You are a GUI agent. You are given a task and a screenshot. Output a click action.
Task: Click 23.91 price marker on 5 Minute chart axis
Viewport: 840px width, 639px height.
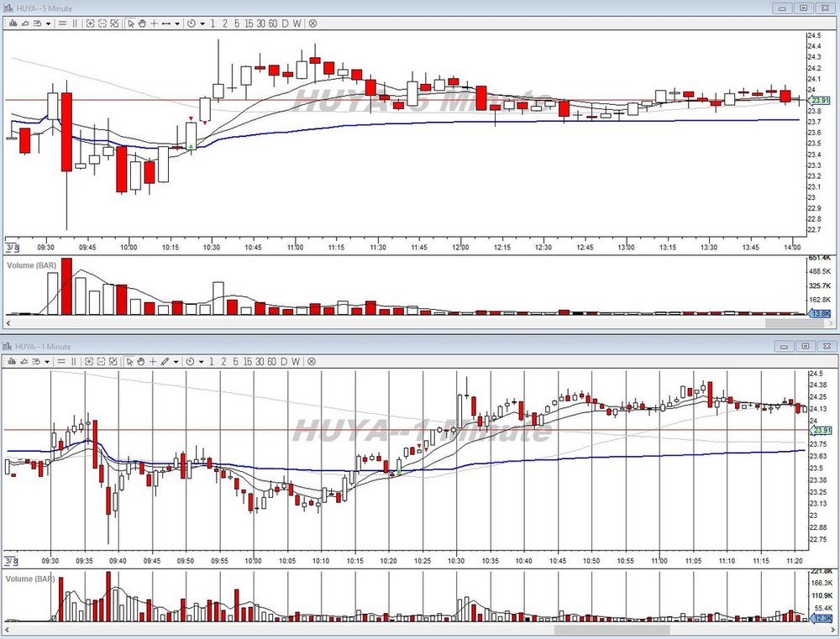tap(819, 100)
